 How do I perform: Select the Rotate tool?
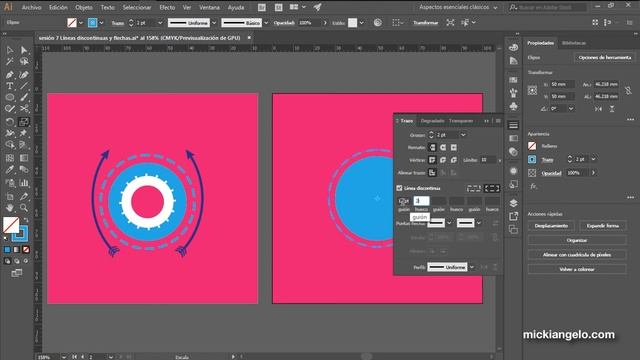[x=10, y=122]
